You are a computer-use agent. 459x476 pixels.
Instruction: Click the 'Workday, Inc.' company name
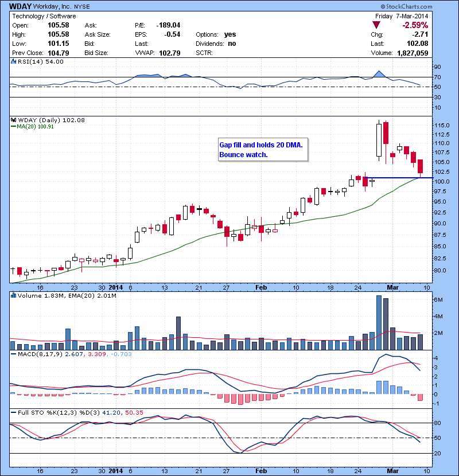tap(52, 6)
